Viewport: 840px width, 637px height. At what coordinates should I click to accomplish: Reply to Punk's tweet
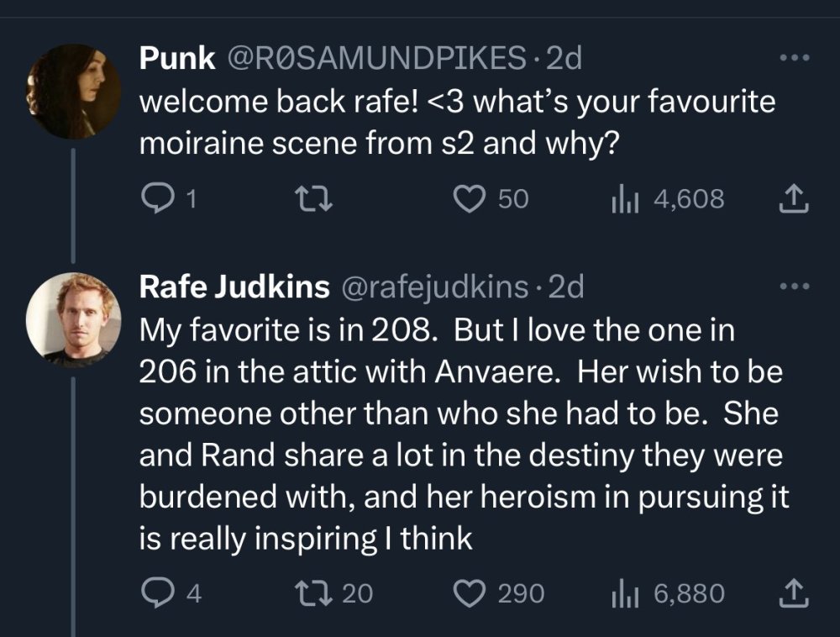click(155, 199)
